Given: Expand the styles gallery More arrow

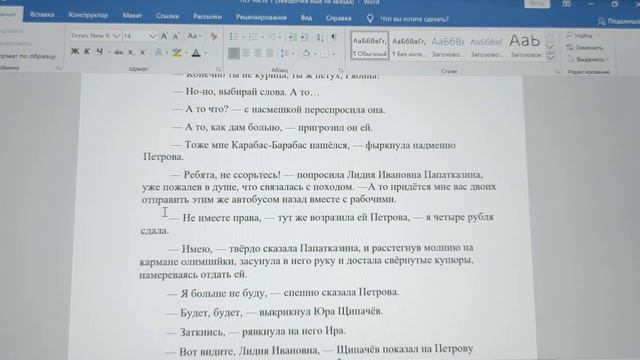Looking at the screenshot, I should (x=550, y=58).
